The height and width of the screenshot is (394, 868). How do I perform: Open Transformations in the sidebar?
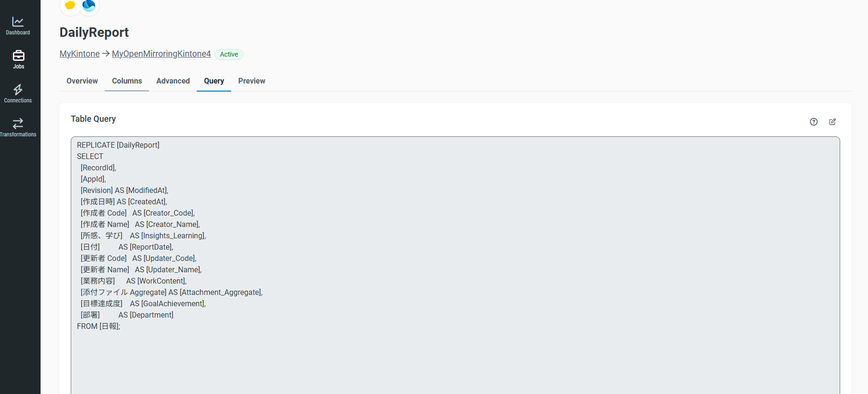point(18,127)
